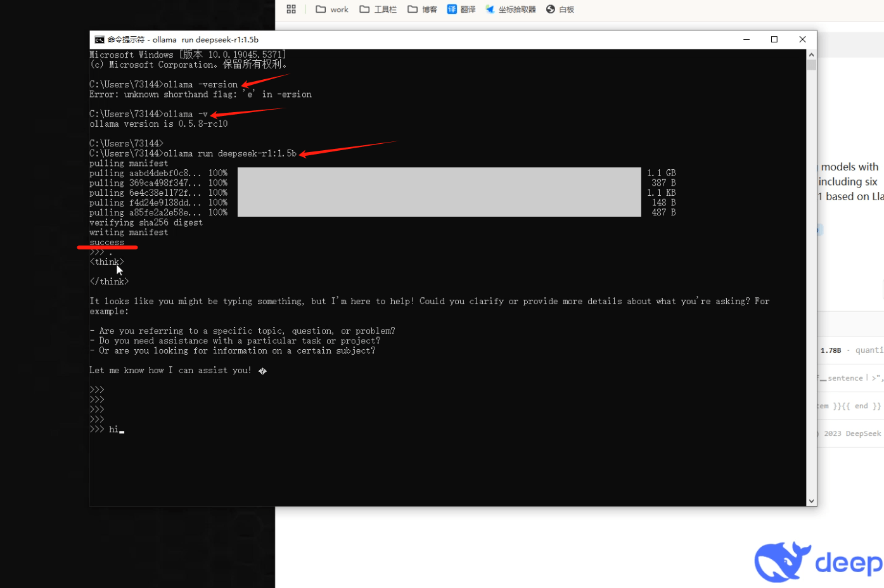Screen dimensions: 884x588
Task: Click the opening <think> tag line
Action: pyautogui.click(x=106, y=262)
